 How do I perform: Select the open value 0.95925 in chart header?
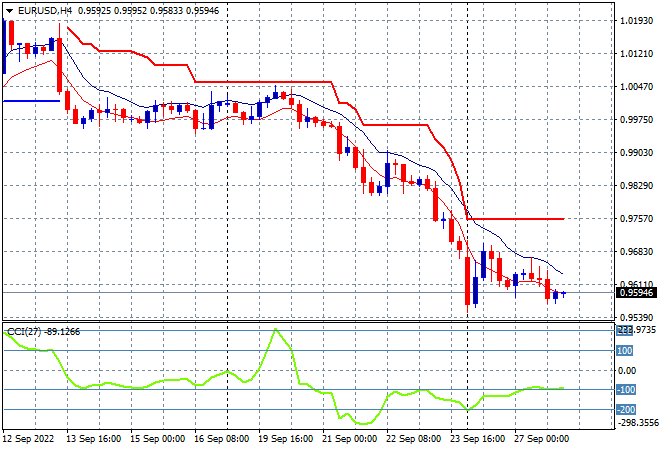[x=95, y=11]
